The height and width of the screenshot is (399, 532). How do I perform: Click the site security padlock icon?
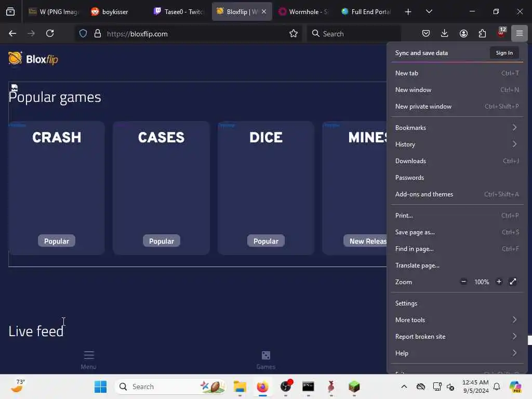point(98,34)
